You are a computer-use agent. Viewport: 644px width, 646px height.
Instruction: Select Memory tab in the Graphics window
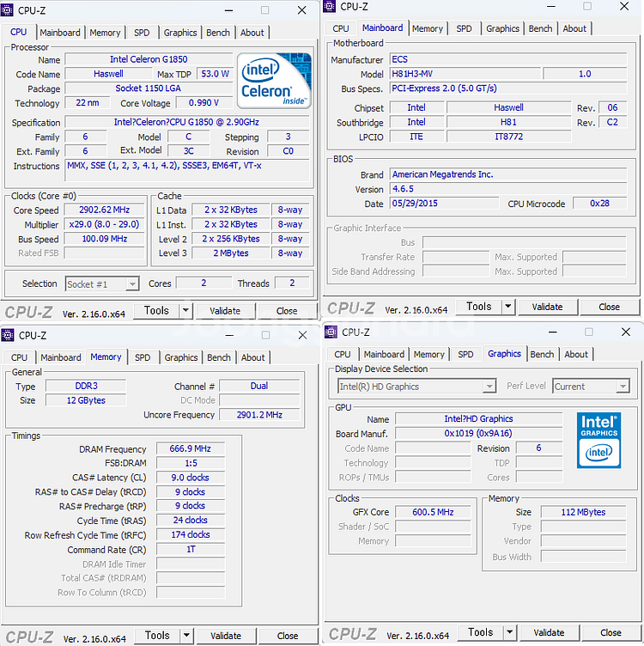pyautogui.click(x=429, y=354)
